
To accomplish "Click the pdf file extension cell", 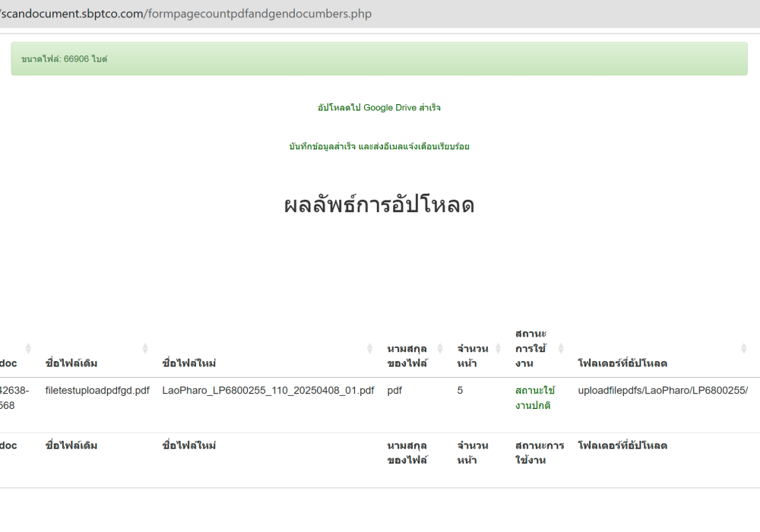I will [x=394, y=391].
